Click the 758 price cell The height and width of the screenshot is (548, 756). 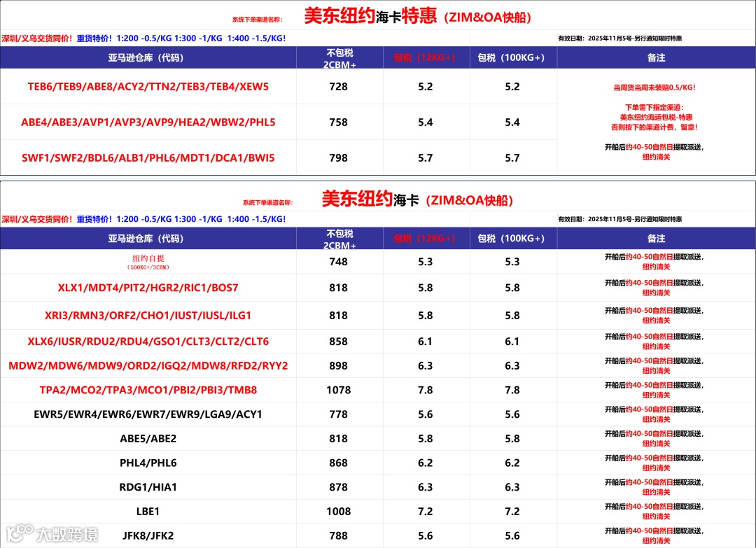[x=339, y=122]
